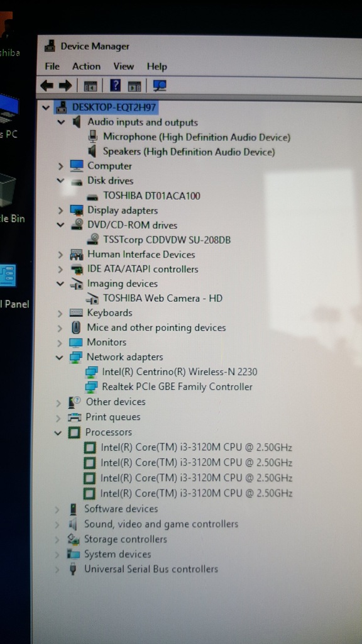Expand the Other devices chevron
Image resolution: width=362 pixels, height=644 pixels.
(59, 402)
